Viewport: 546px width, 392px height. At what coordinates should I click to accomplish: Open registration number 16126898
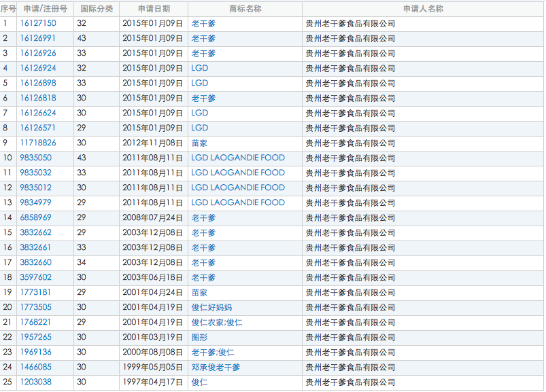click(38, 83)
